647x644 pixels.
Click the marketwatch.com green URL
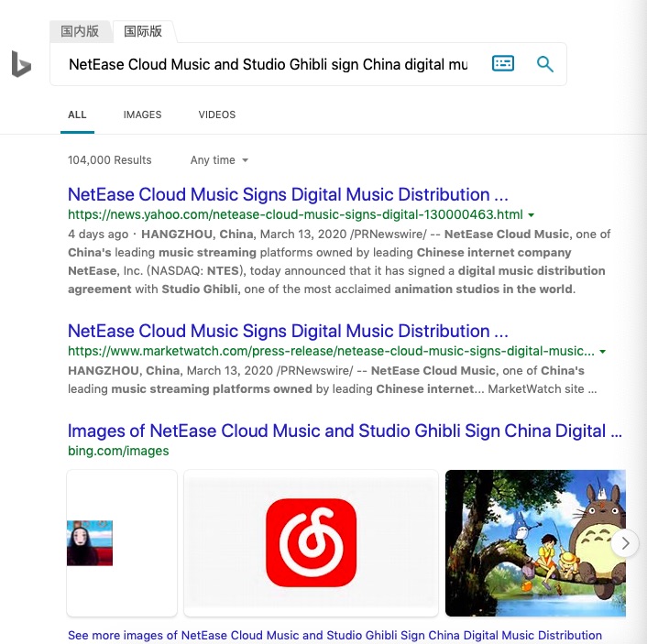(x=332, y=351)
